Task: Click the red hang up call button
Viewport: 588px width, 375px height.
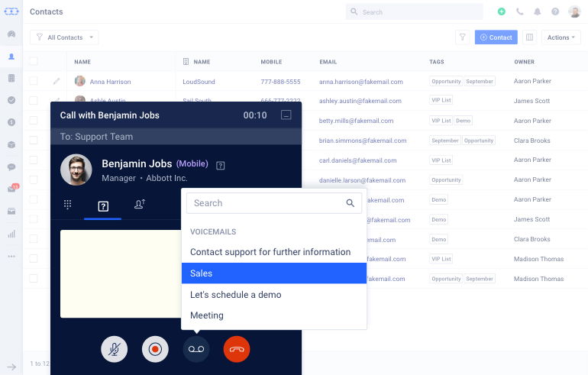Action: pyautogui.click(x=237, y=349)
